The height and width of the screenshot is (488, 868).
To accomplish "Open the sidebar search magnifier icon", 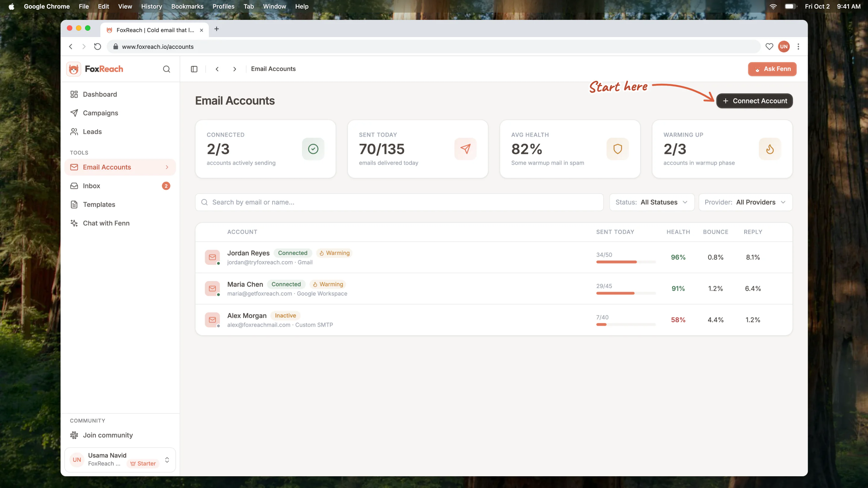I will pyautogui.click(x=166, y=69).
